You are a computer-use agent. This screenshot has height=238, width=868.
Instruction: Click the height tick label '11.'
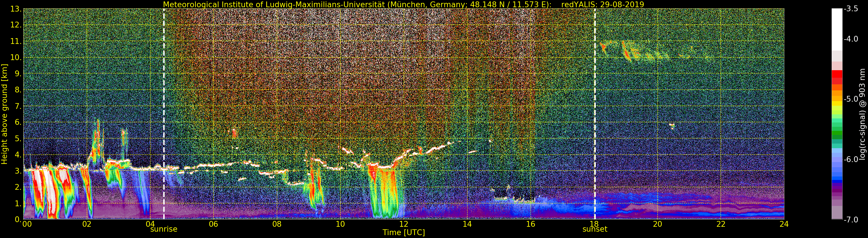[16, 41]
